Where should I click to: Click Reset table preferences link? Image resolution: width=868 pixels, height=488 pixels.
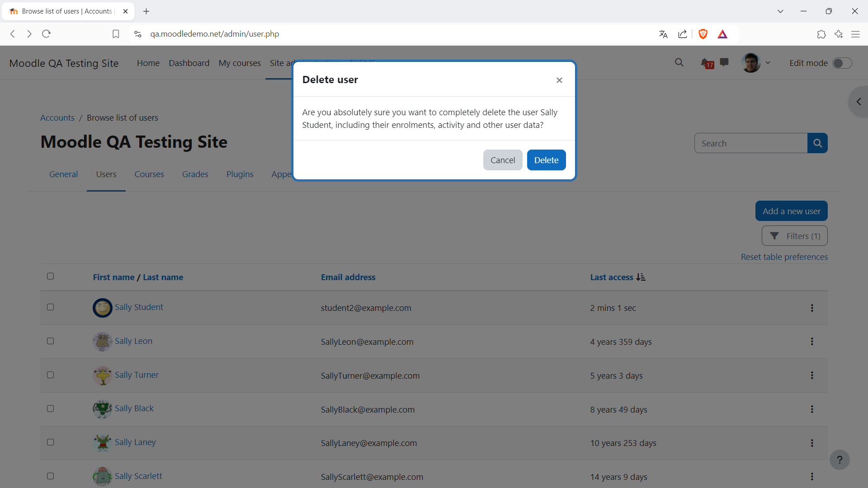[784, 257]
